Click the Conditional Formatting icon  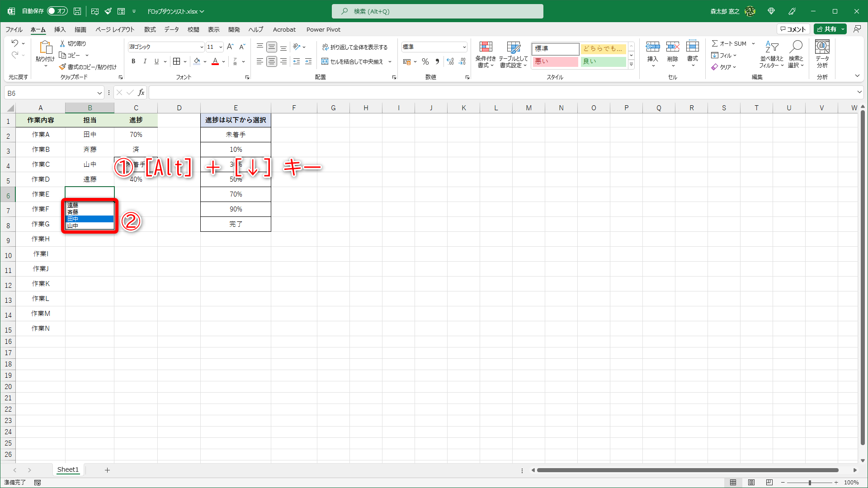click(x=486, y=47)
